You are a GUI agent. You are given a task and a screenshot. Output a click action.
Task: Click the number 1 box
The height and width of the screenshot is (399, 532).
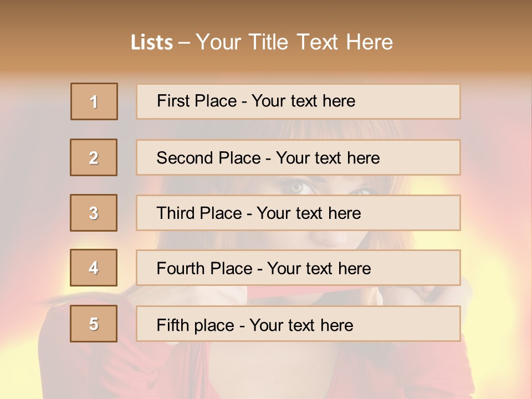[x=94, y=101]
